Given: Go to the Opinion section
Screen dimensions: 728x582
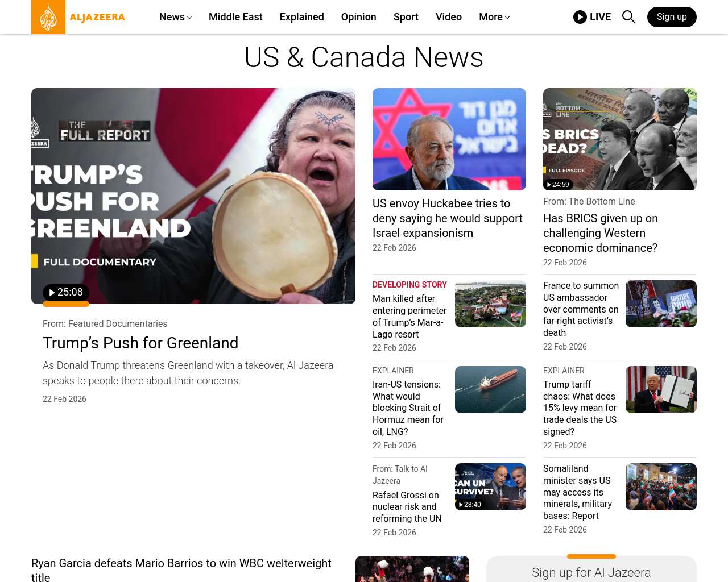Looking at the screenshot, I should pos(358,17).
